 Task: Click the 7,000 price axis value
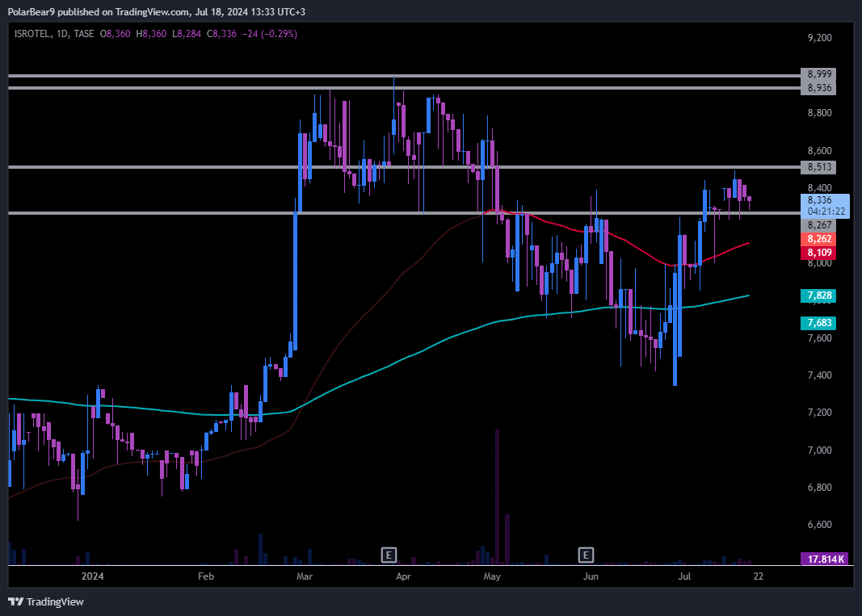(819, 450)
